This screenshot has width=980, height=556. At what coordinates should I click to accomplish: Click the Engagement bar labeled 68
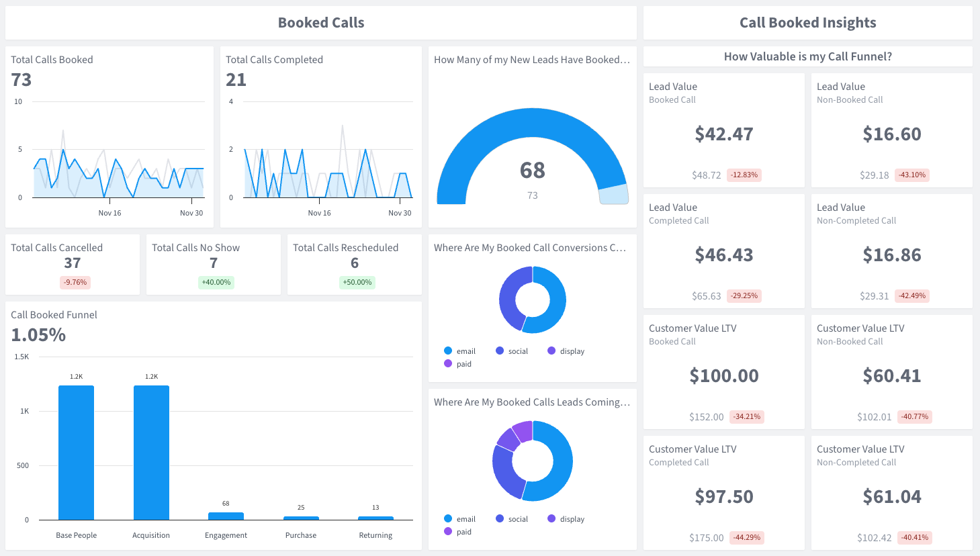pyautogui.click(x=226, y=516)
